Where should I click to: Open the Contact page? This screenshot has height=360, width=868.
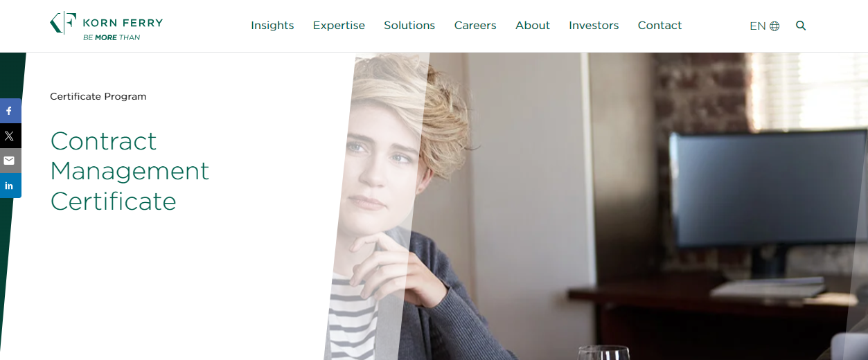pyautogui.click(x=659, y=26)
